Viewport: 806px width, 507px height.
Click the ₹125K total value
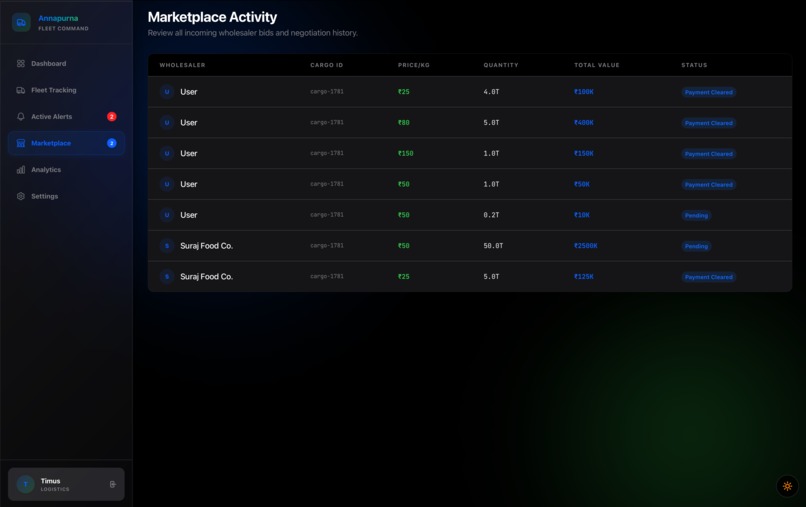click(x=583, y=277)
